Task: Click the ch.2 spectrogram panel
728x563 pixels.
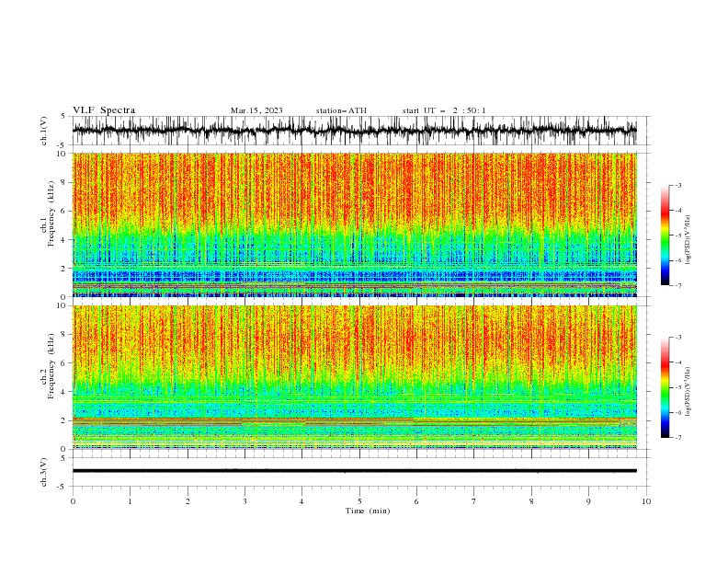Action: (x=355, y=377)
